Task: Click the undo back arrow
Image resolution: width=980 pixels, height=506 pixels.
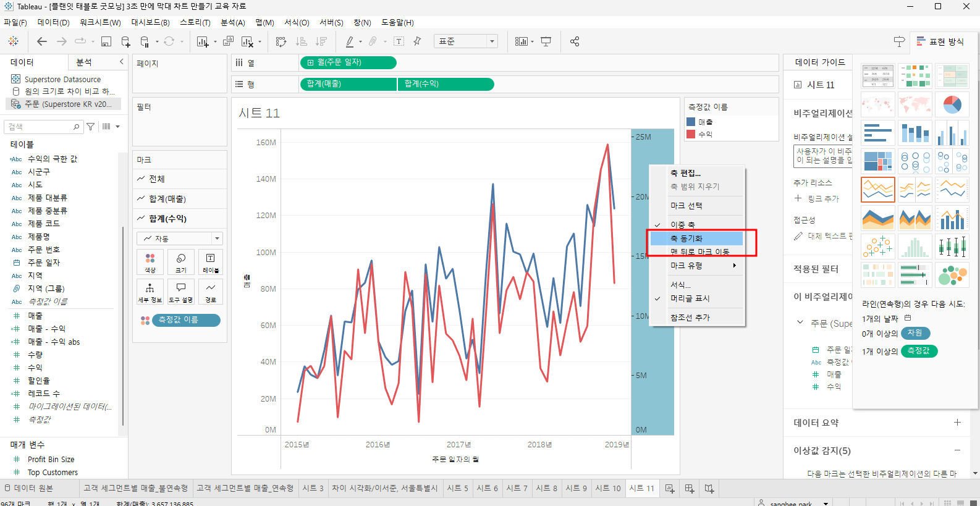Action: (x=42, y=41)
